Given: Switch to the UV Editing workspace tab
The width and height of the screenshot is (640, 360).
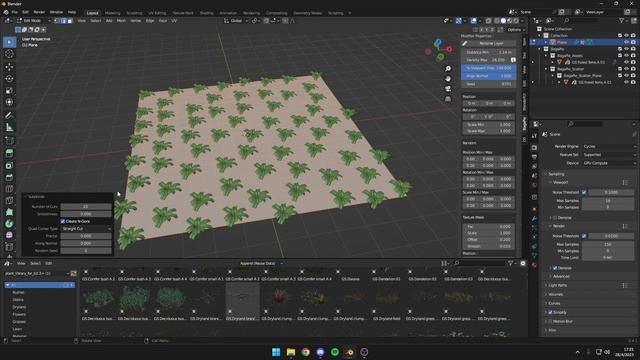Looking at the screenshot, I should (x=157, y=13).
